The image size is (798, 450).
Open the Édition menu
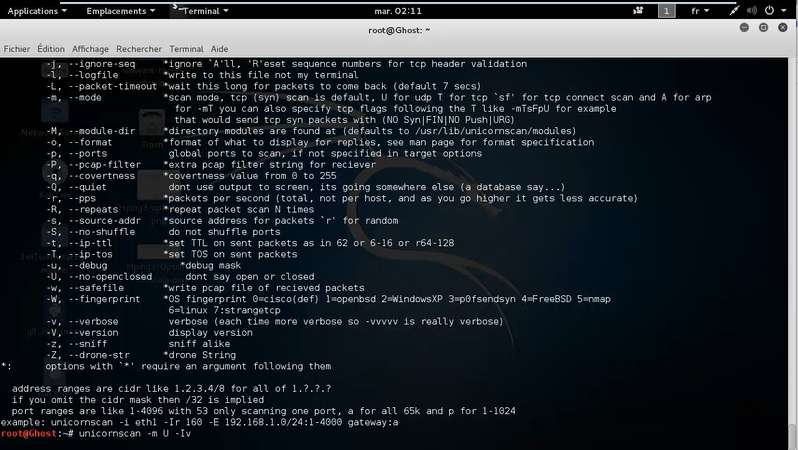50,48
